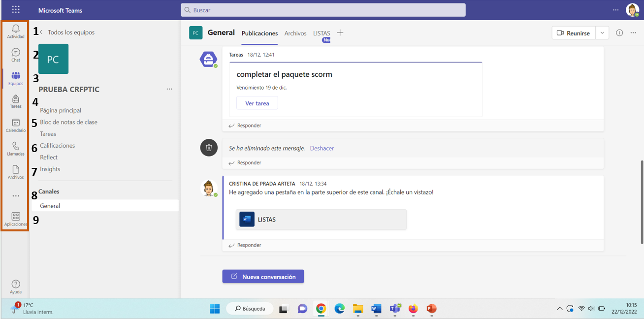The width and height of the screenshot is (644, 319).
Task: Open Chrome from the taskbar
Action: coord(321,309)
